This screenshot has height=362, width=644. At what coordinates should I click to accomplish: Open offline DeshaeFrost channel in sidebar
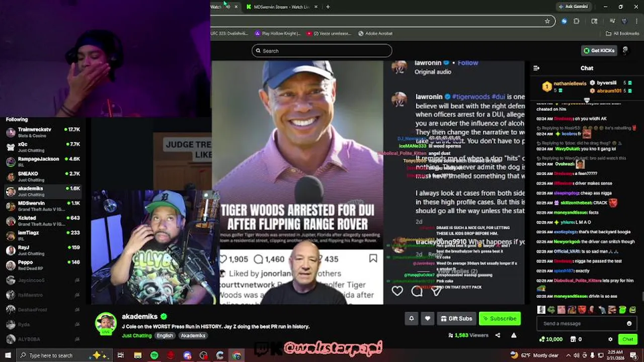point(43,310)
